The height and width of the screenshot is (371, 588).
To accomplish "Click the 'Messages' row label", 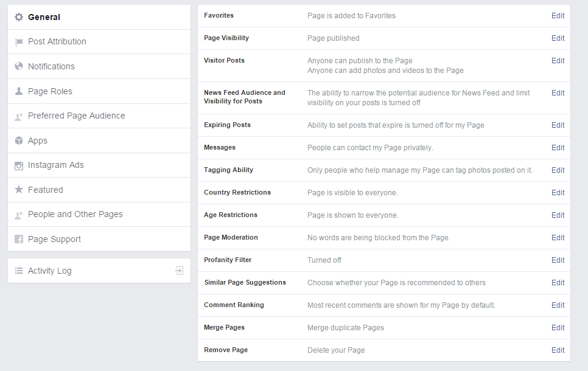I will point(219,147).
